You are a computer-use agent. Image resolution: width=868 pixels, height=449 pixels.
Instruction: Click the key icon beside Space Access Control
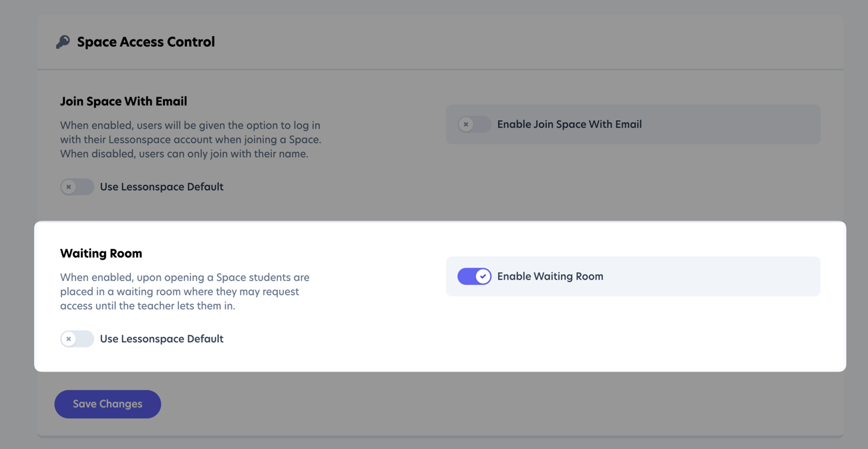coord(63,42)
